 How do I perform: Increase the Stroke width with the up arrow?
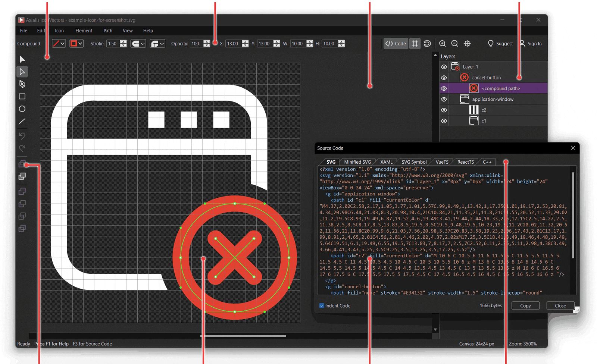coord(124,42)
